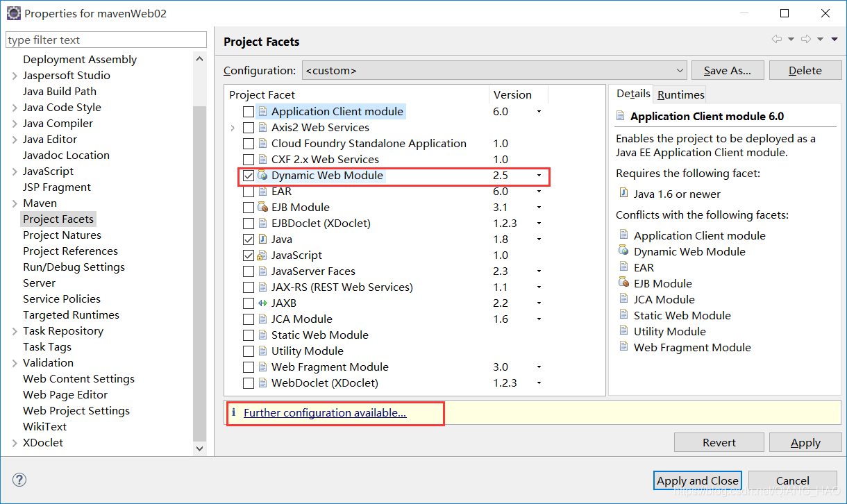Open the Further configuration available link
Image resolution: width=847 pixels, height=504 pixels.
(x=325, y=412)
